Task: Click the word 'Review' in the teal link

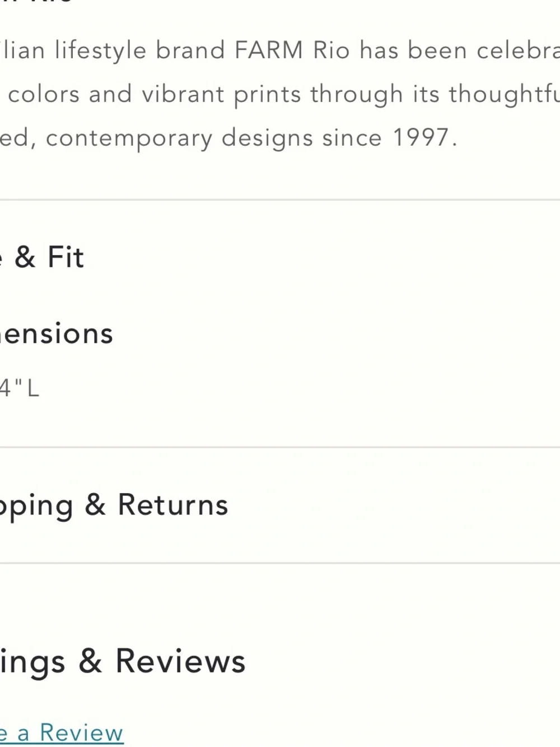Action: 82,732
